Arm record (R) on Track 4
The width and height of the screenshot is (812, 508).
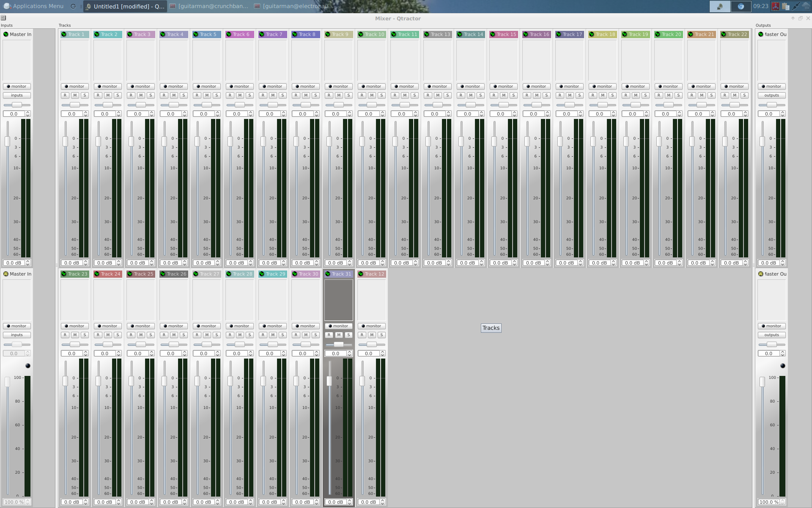pyautogui.click(x=164, y=95)
